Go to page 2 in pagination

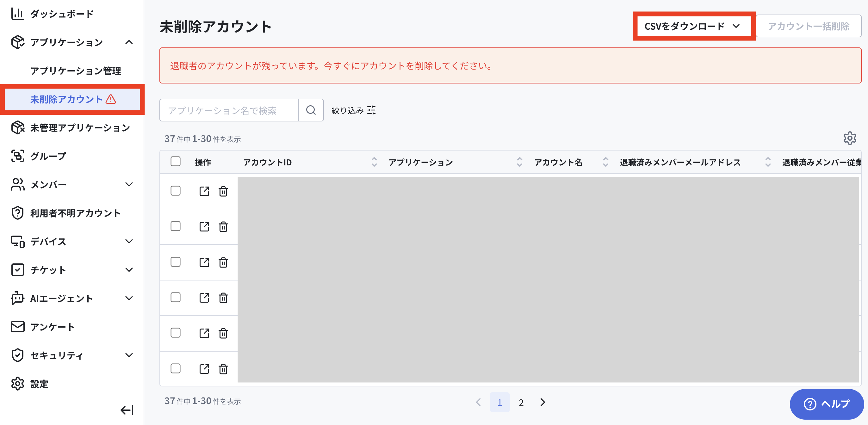pyautogui.click(x=521, y=402)
